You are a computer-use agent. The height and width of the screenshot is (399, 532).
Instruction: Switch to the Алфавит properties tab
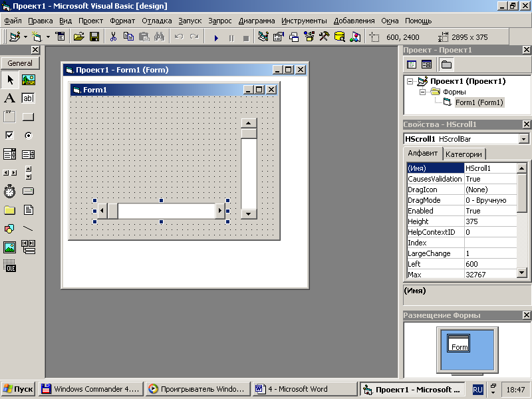[x=423, y=154]
